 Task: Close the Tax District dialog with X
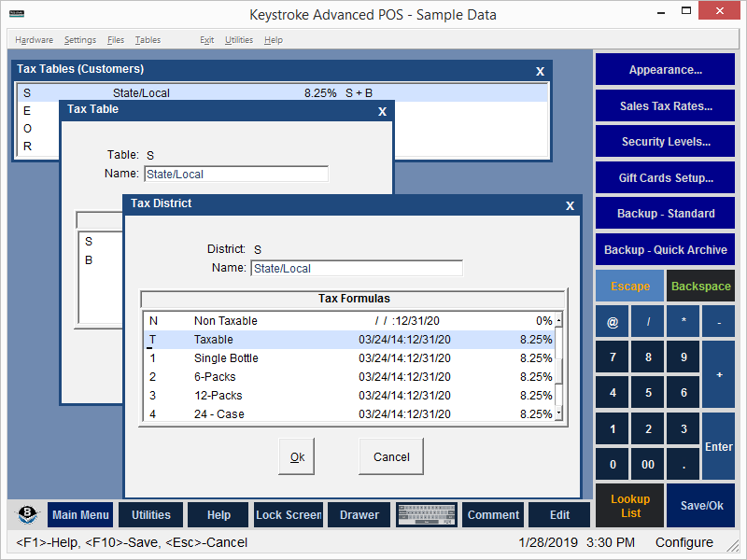click(570, 205)
